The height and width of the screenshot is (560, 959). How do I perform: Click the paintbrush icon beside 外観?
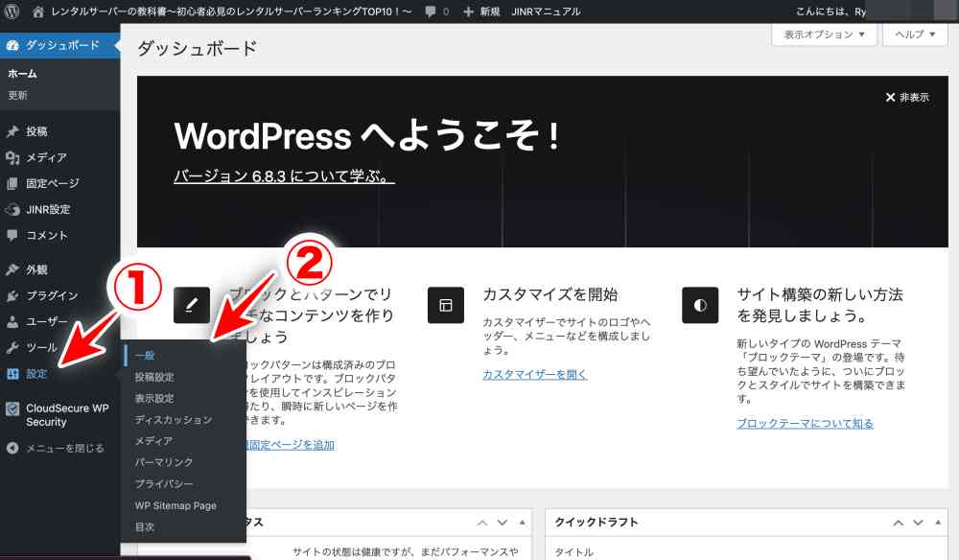point(12,270)
